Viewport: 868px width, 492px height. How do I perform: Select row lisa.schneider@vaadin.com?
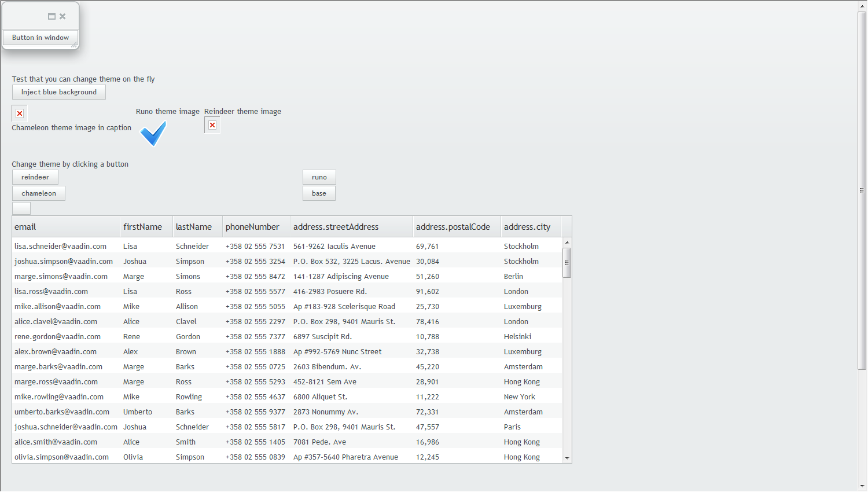pos(287,246)
